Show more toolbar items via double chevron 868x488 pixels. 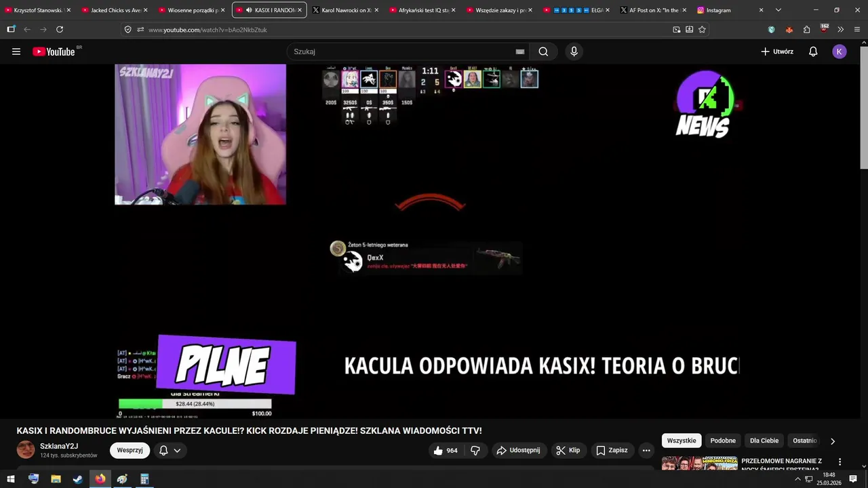tap(841, 29)
